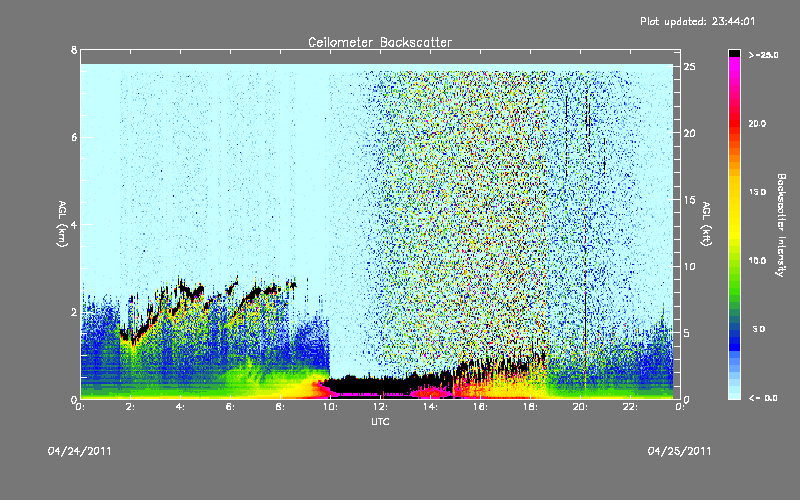Click the 25 label on the kft axis
The width and height of the screenshot is (800, 500).
(690, 67)
